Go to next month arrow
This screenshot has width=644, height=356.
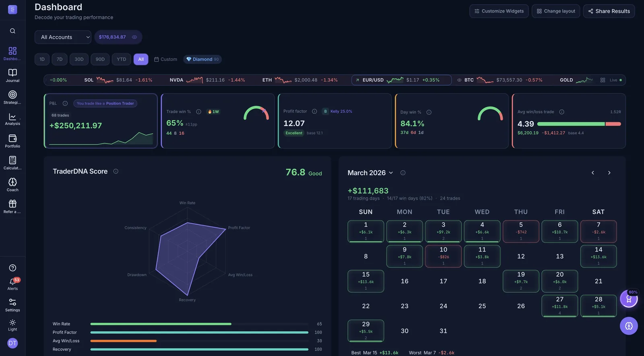click(x=609, y=173)
